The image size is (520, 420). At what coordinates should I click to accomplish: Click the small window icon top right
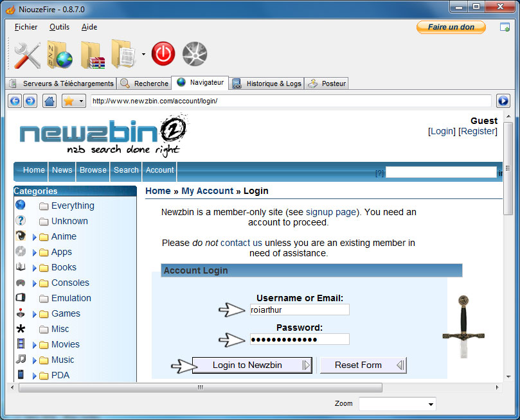click(x=505, y=27)
